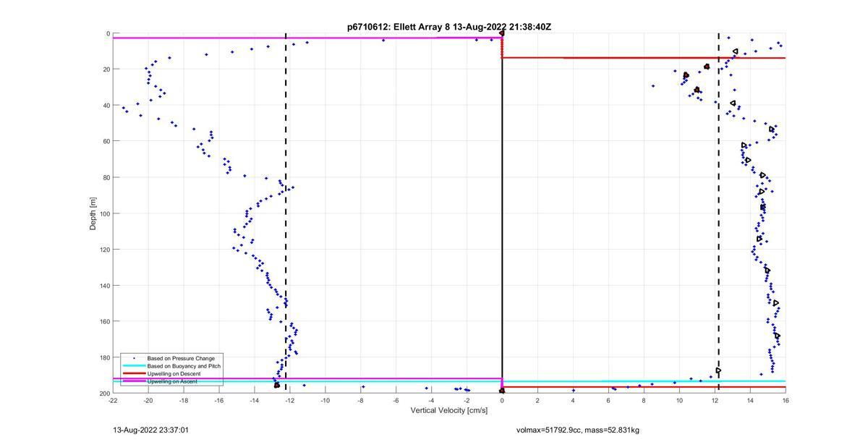868x442 pixels.
Task: Click depth axis tick label '80'
Action: coord(106,177)
